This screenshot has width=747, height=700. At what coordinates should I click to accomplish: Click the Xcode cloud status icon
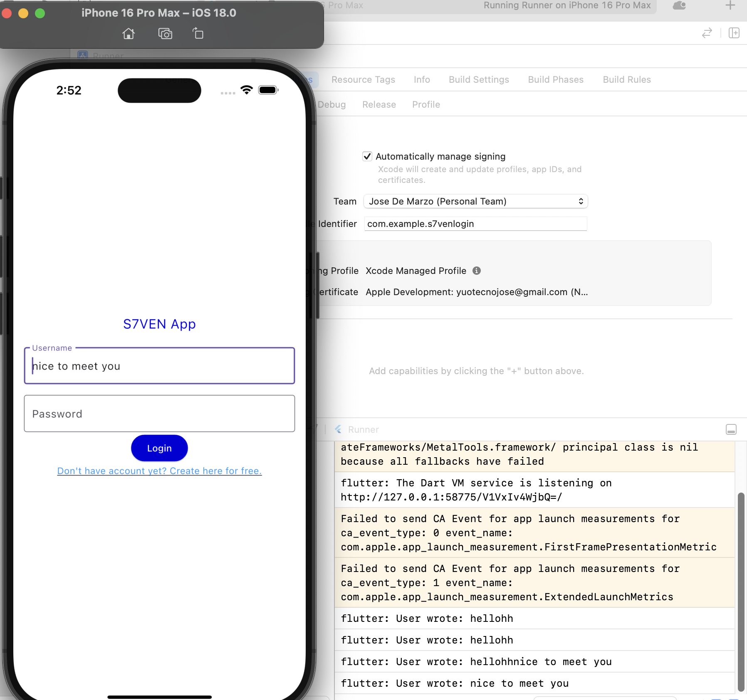(x=679, y=5)
